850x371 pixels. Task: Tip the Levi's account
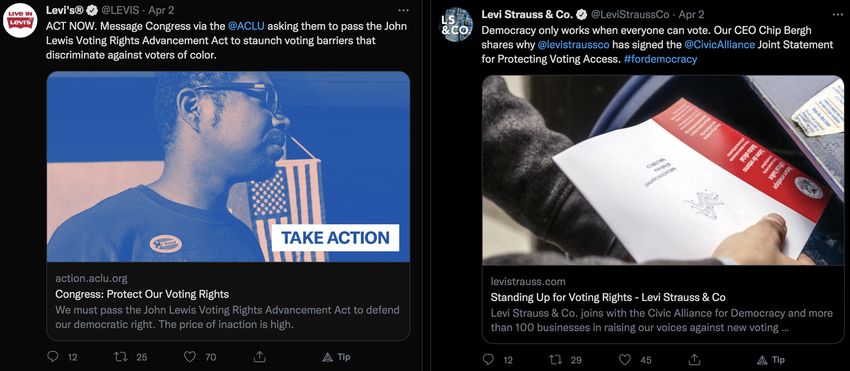point(336,357)
